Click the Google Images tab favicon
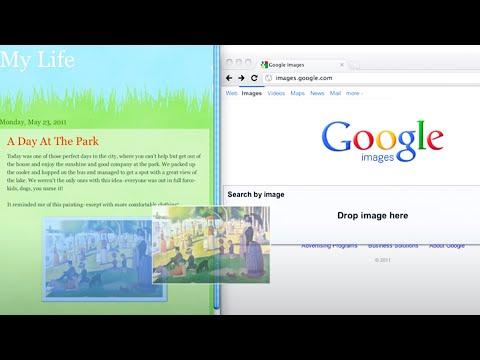The image size is (480, 360). [264, 65]
